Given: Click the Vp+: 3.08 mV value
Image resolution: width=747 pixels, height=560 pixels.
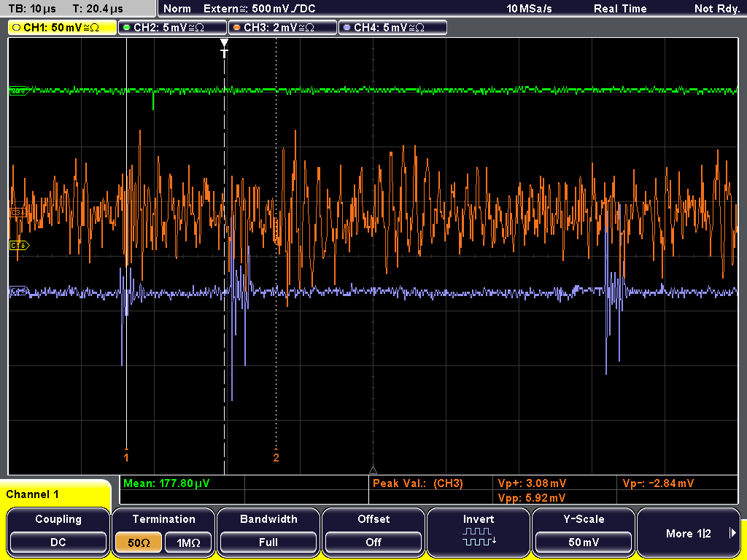Looking at the screenshot, I should (x=532, y=483).
